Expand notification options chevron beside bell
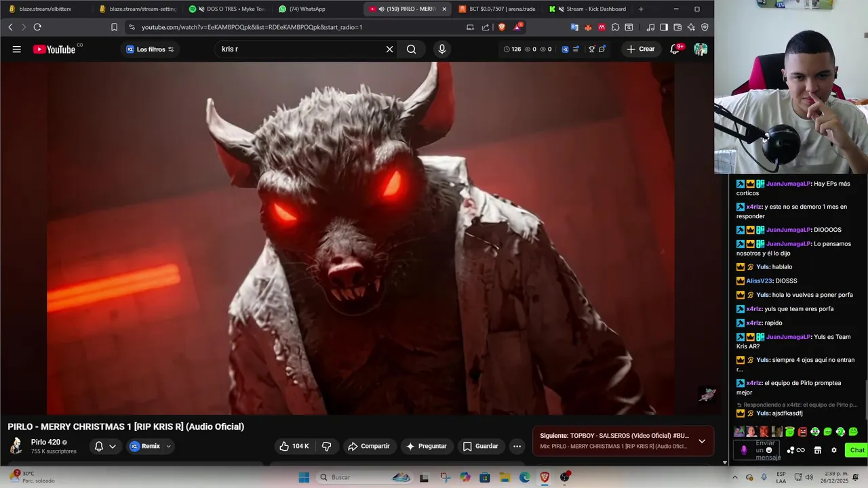This screenshot has width=868, height=488. click(113, 446)
